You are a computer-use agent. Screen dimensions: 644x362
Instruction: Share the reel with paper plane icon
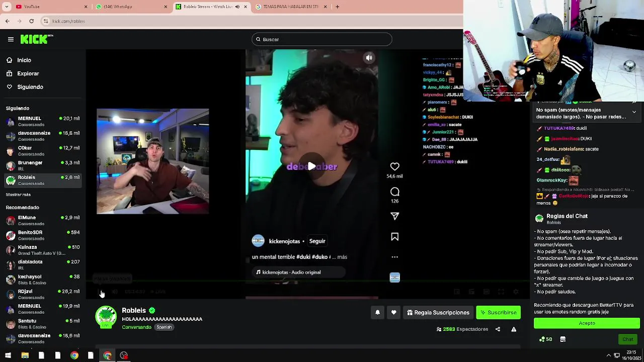(x=394, y=216)
